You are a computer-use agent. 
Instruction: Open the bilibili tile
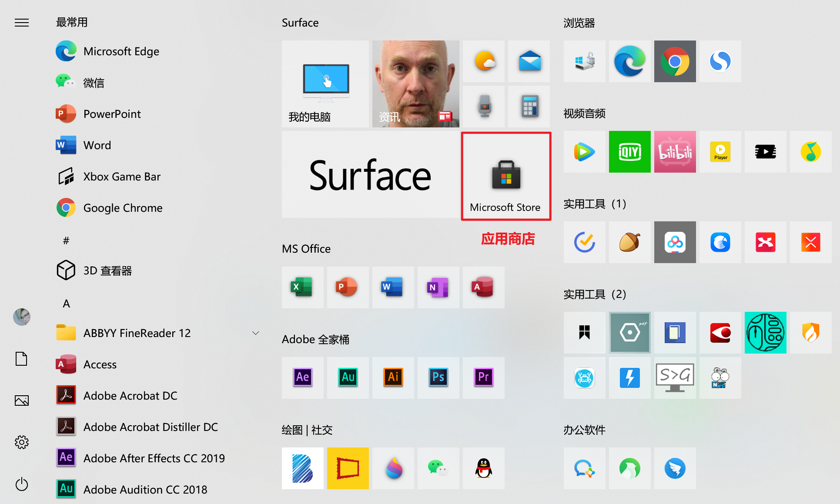[x=675, y=152]
